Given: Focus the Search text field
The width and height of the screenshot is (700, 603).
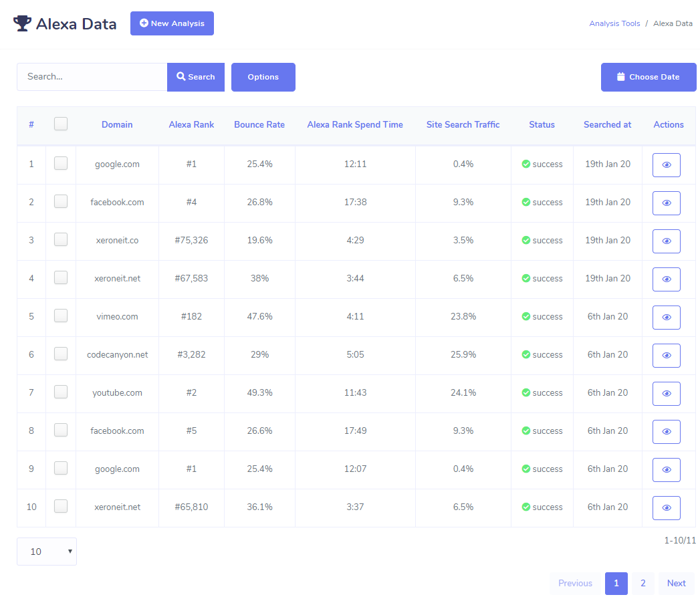Looking at the screenshot, I should (92, 77).
